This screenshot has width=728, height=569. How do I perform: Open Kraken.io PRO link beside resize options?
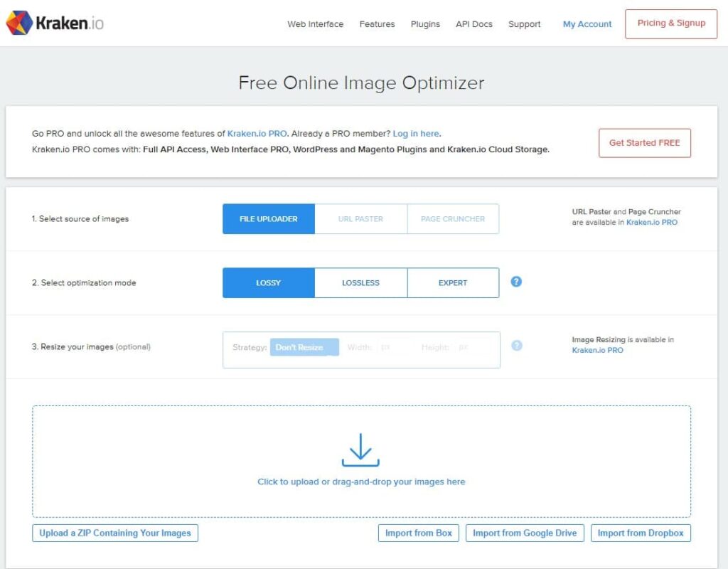597,350
